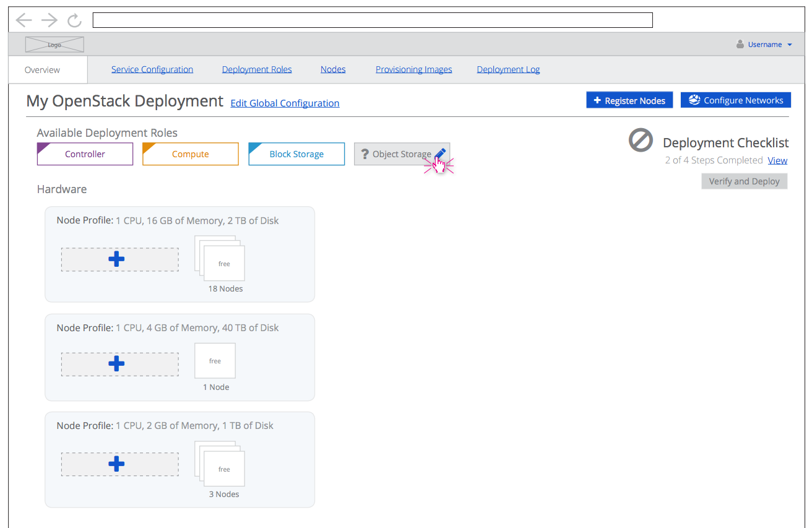This screenshot has height=528, width=812.
Task: Open the Nodes tab
Action: coord(333,69)
